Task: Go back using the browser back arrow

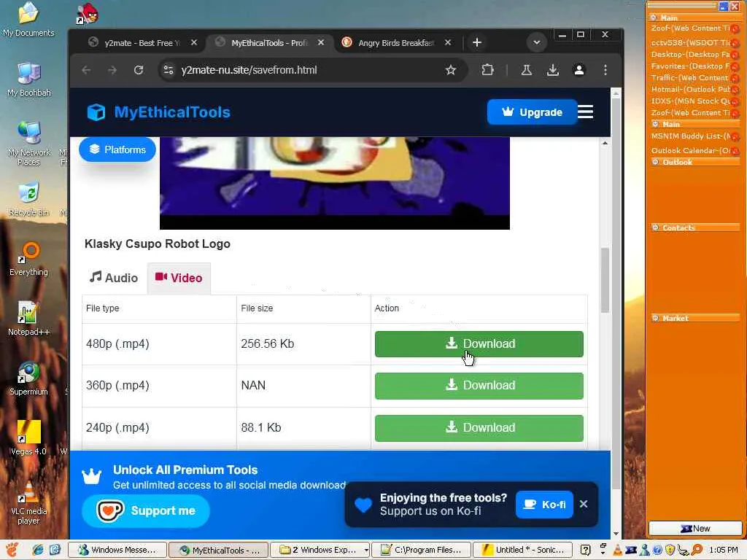Action: [x=86, y=71]
